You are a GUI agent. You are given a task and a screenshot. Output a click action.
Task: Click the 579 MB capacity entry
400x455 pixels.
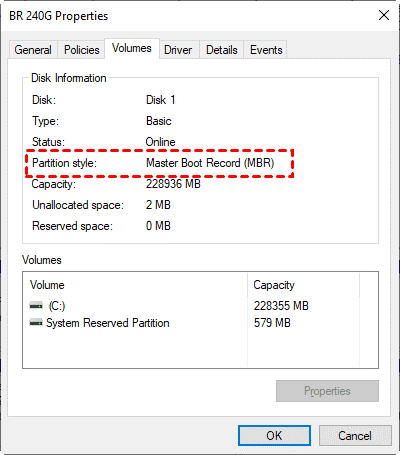point(272,323)
